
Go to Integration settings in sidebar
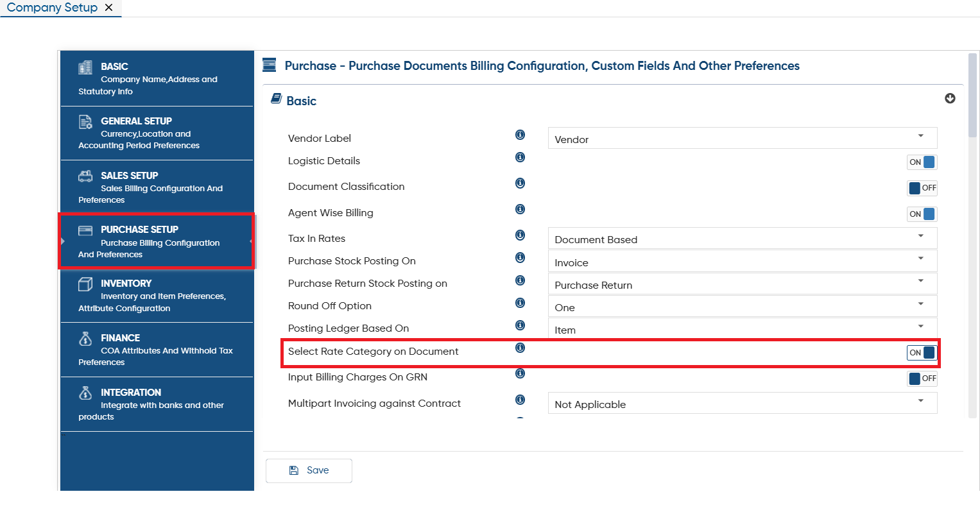click(x=157, y=404)
